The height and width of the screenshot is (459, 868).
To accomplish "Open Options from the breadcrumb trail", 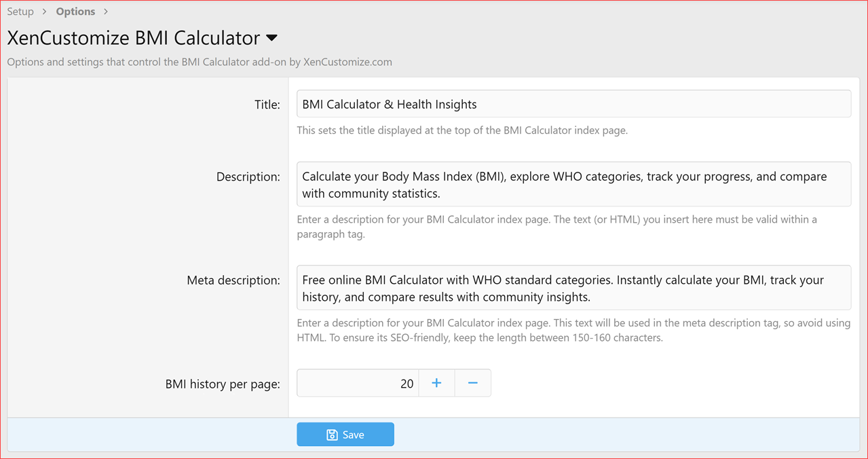I will pyautogui.click(x=75, y=11).
